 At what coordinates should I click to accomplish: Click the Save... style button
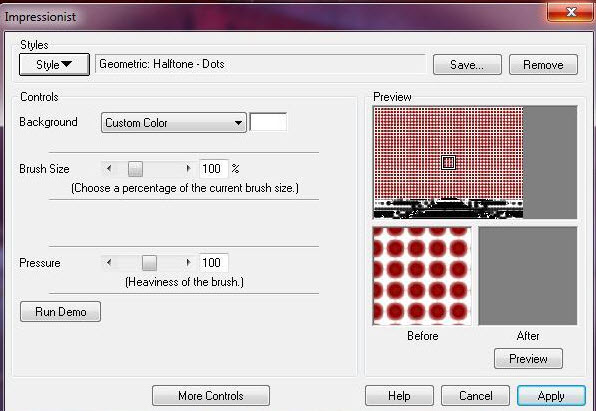[x=467, y=65]
